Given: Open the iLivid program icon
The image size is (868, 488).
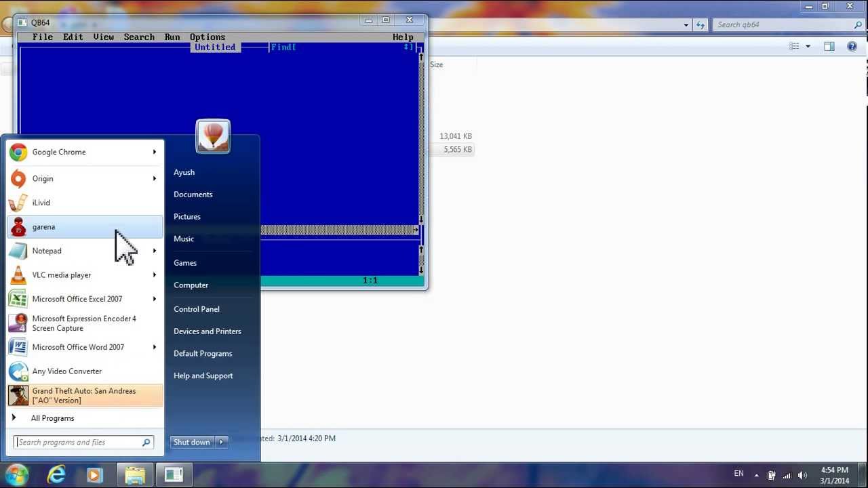Looking at the screenshot, I should pos(18,203).
